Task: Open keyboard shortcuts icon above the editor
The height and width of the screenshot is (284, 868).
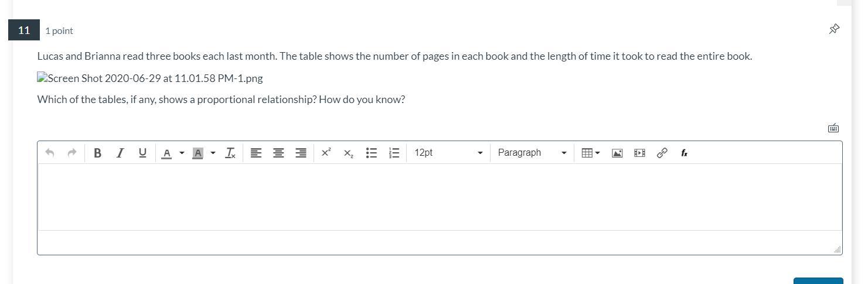Action: click(x=833, y=128)
